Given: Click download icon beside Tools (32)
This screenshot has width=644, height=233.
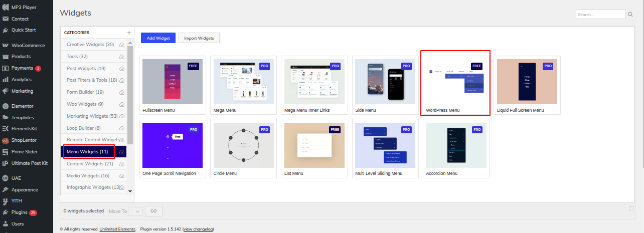Looking at the screenshot, I should click(122, 57).
